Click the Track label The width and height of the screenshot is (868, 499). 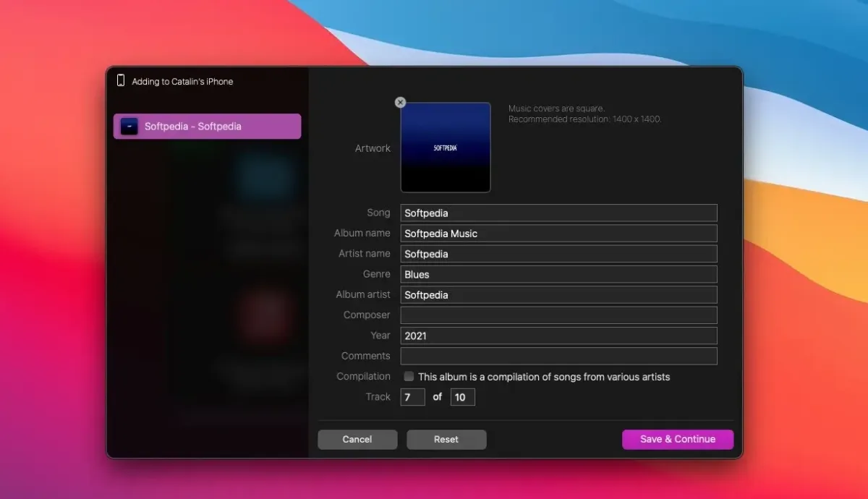click(378, 396)
